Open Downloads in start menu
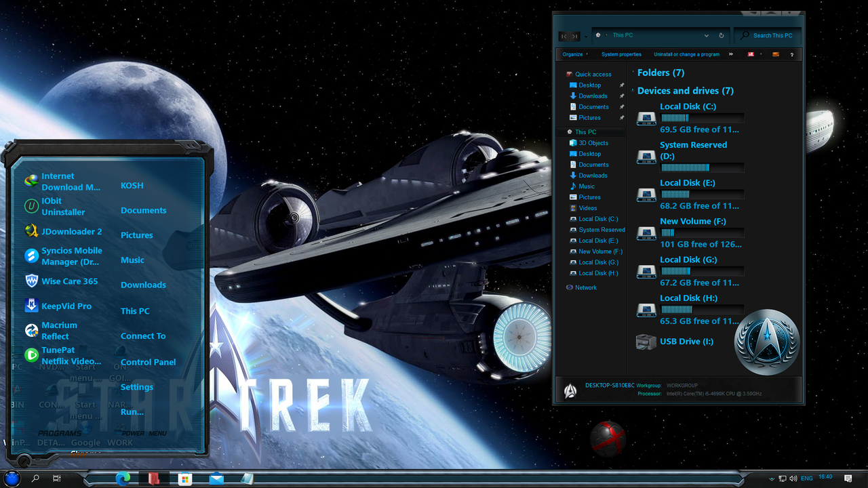 coord(143,285)
